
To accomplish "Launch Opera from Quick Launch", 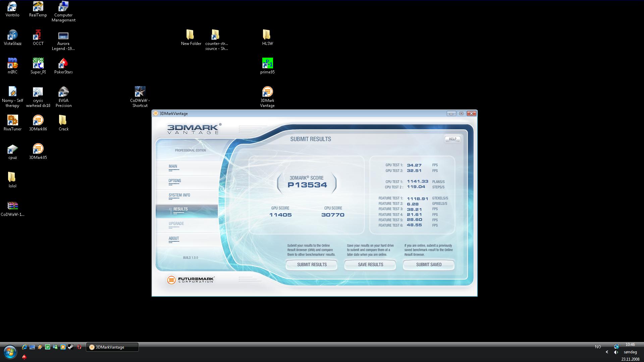I will coord(79,347).
